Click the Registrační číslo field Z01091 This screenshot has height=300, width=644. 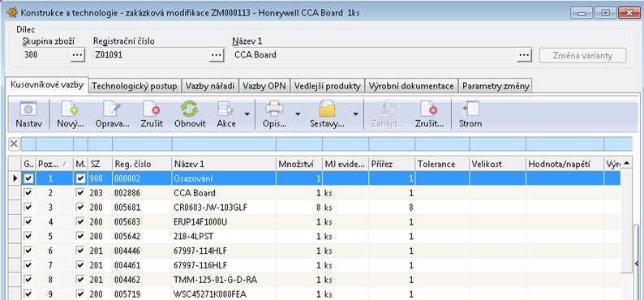pyautogui.click(x=151, y=54)
